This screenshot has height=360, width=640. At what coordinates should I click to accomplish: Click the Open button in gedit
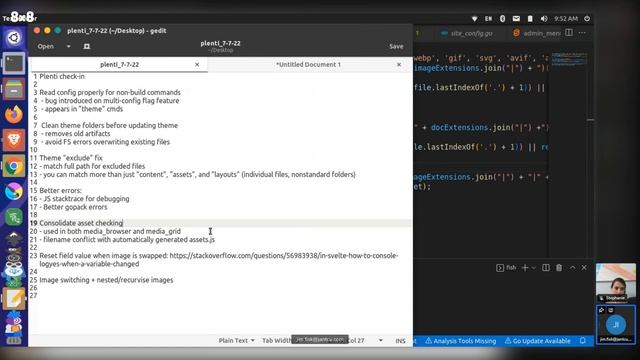pyautogui.click(x=45, y=47)
